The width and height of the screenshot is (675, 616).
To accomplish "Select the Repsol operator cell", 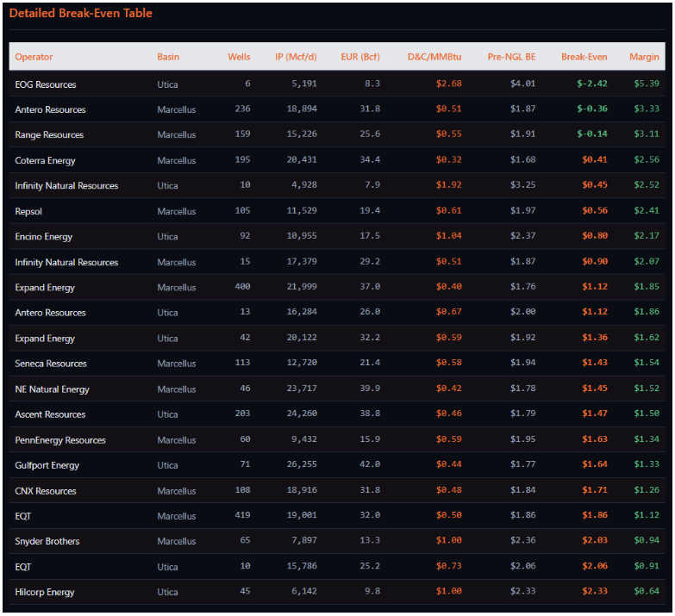I will [28, 212].
